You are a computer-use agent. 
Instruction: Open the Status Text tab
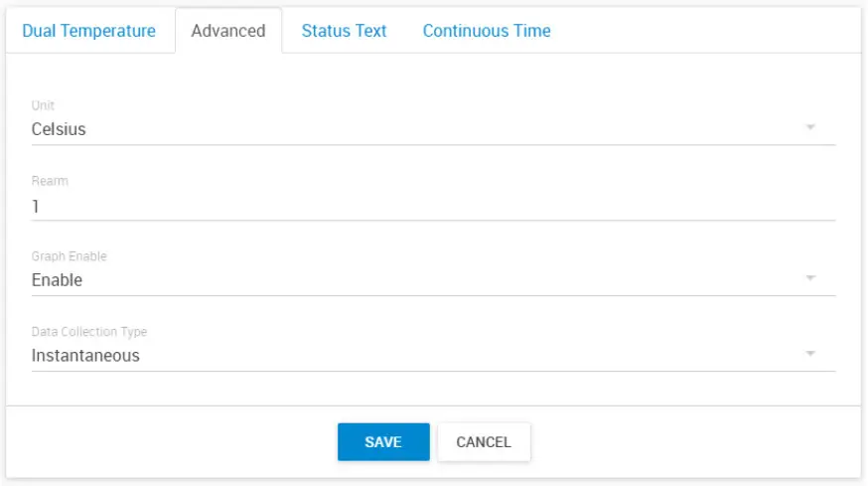point(344,31)
